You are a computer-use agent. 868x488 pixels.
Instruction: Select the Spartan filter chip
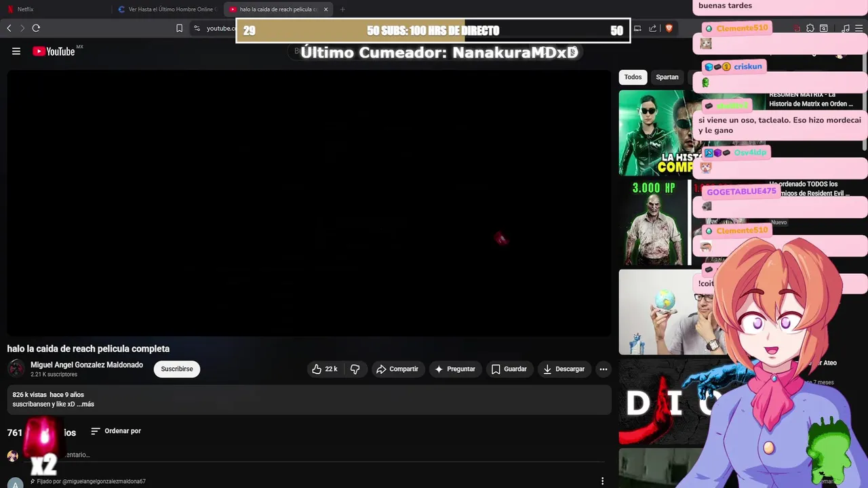667,77
